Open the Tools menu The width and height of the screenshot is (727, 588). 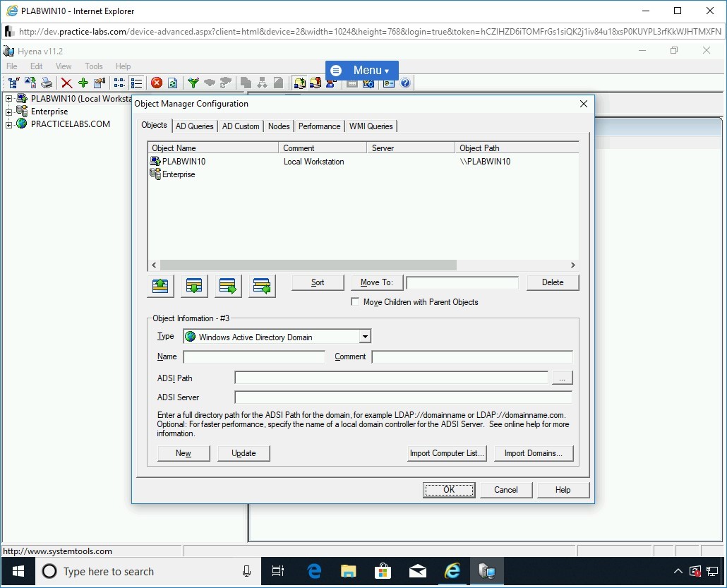click(94, 66)
